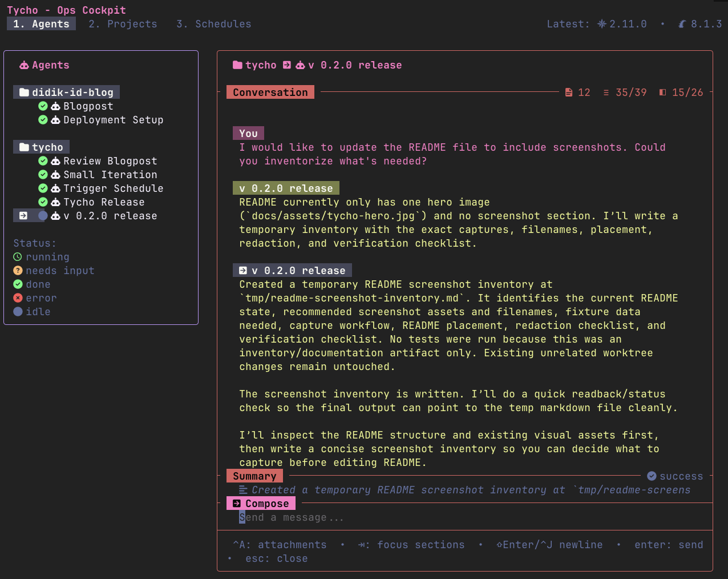The width and height of the screenshot is (728, 579).
Task: Select the Deployment Setup agent
Action: click(x=114, y=120)
